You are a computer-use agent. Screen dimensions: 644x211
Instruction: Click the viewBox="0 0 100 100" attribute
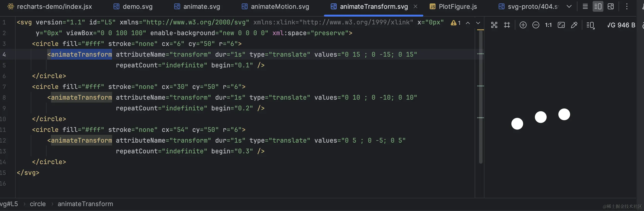pos(106,33)
